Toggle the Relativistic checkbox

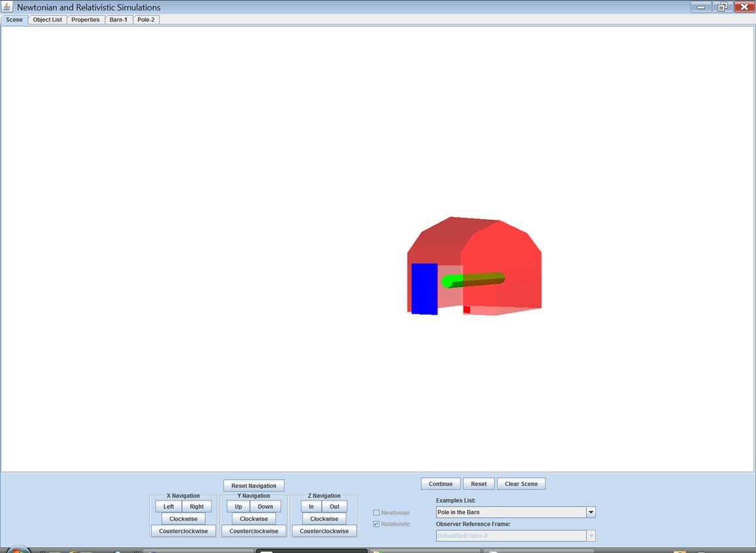point(376,524)
